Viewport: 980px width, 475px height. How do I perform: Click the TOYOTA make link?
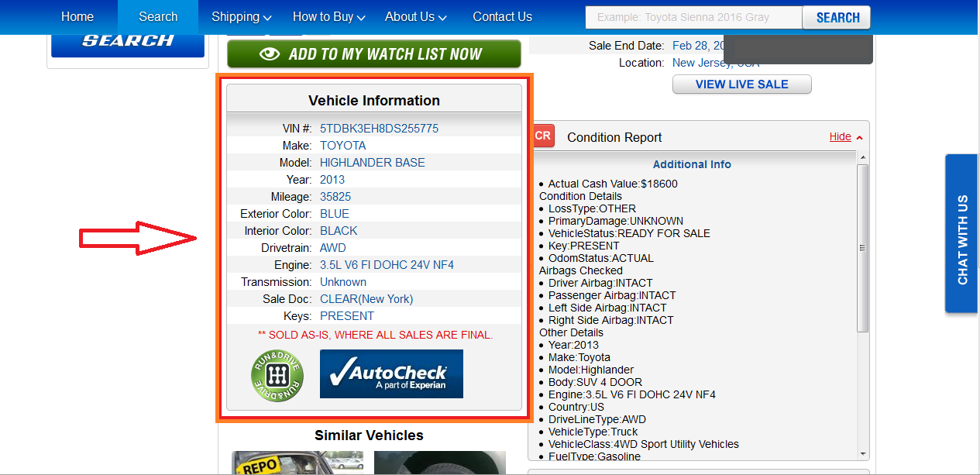pos(343,146)
